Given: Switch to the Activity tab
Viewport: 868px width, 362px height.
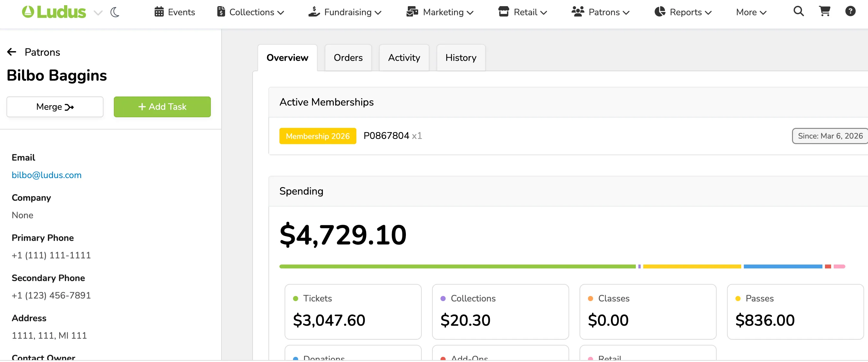Looking at the screenshot, I should (404, 58).
